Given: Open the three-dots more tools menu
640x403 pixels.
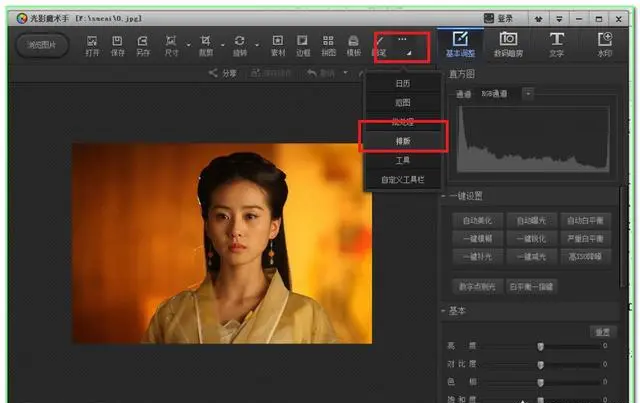Looking at the screenshot, I should (x=402, y=39).
